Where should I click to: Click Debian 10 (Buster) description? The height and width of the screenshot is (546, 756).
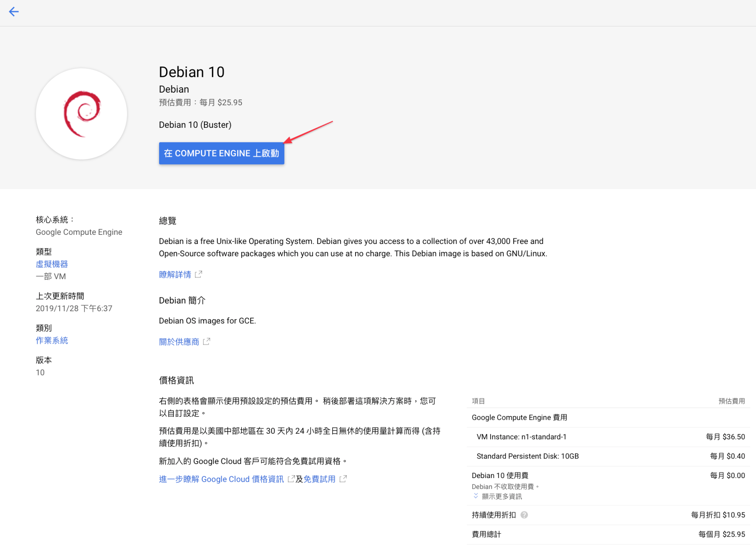tap(195, 125)
